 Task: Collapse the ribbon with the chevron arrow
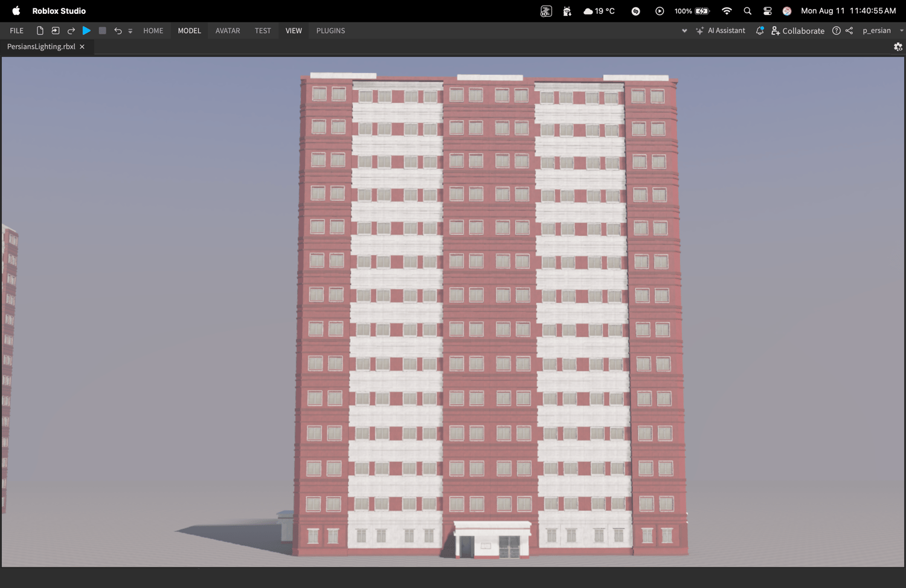684,31
